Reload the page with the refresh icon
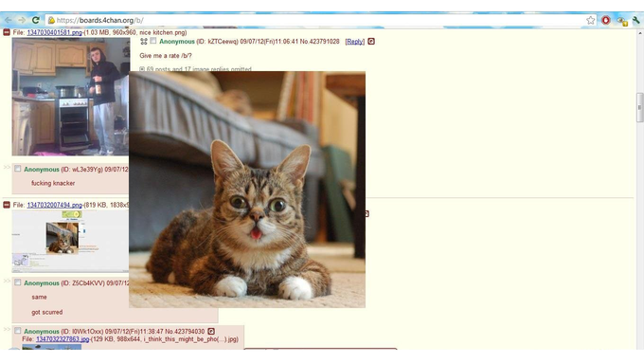 click(x=36, y=20)
